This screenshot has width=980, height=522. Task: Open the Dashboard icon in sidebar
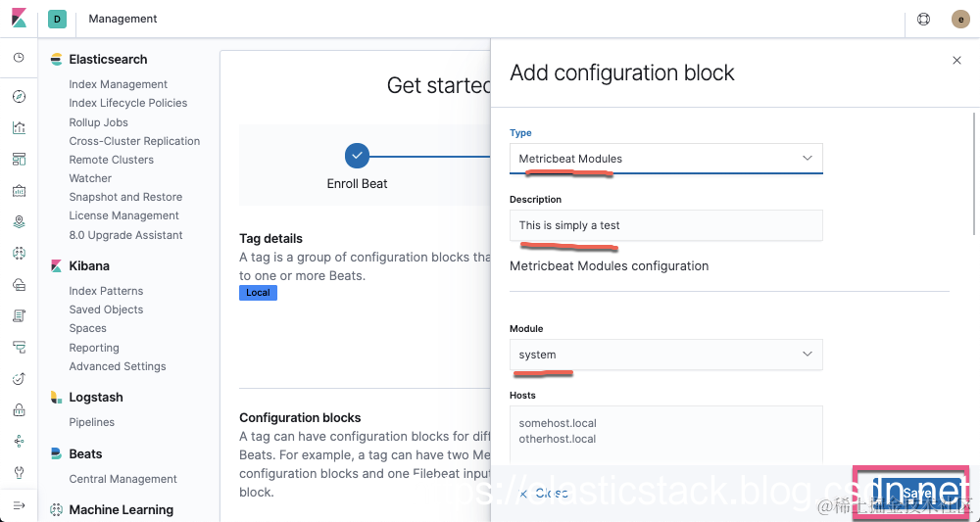click(19, 159)
